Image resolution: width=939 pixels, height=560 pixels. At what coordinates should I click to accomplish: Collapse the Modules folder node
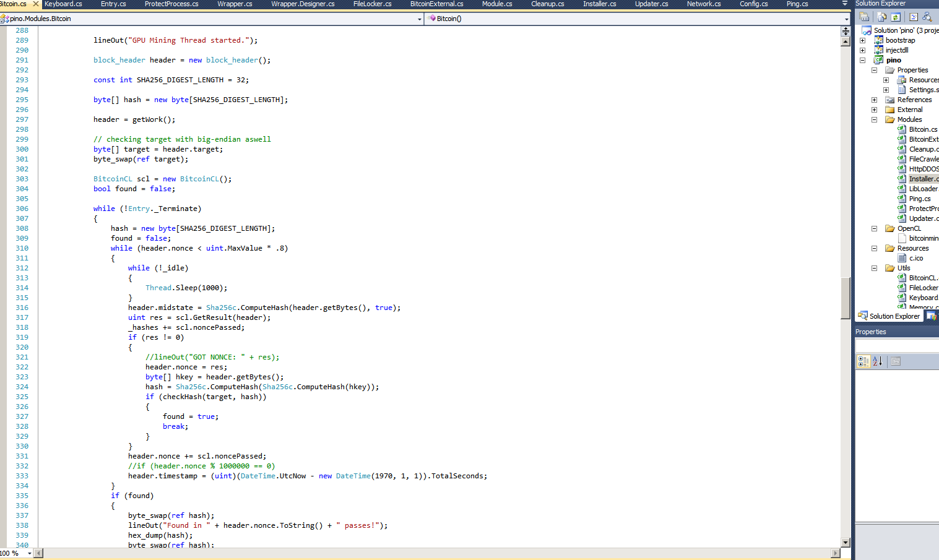[x=874, y=119]
